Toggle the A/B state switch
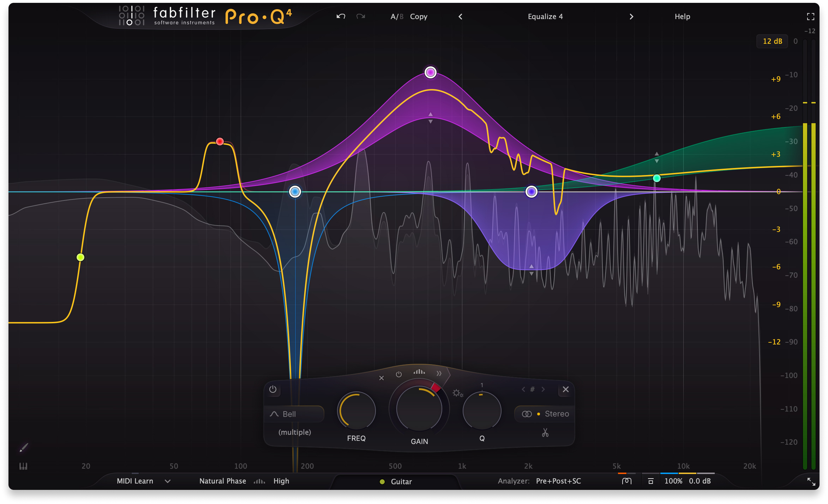 click(397, 17)
